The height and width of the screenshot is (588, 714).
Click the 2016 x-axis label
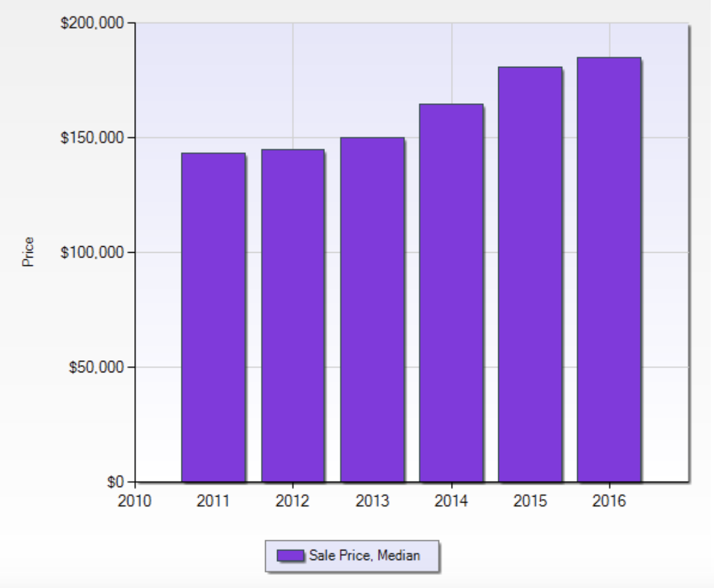609,501
